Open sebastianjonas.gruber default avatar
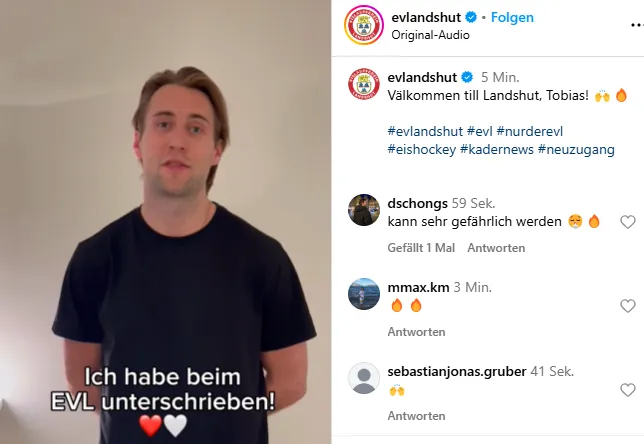The height and width of the screenshot is (444, 644). 363,378
